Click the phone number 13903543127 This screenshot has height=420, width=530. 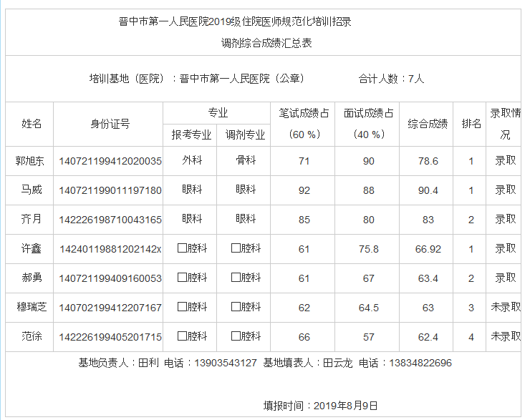(226, 363)
